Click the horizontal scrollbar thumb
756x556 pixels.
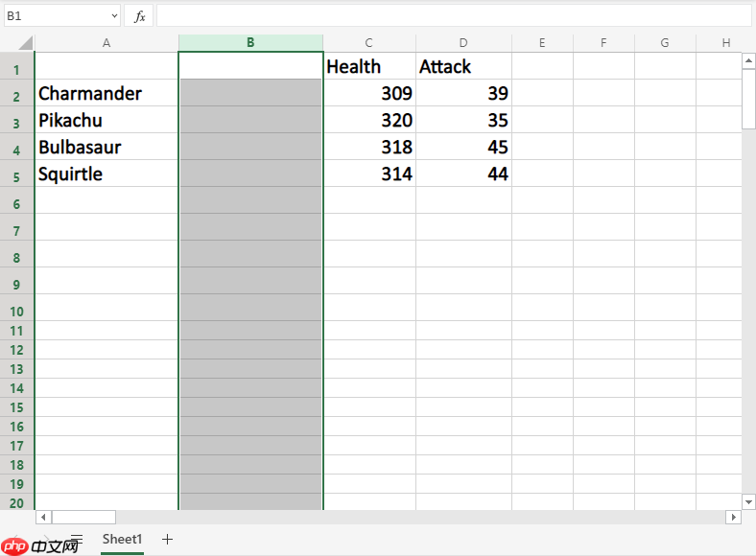tap(83, 517)
